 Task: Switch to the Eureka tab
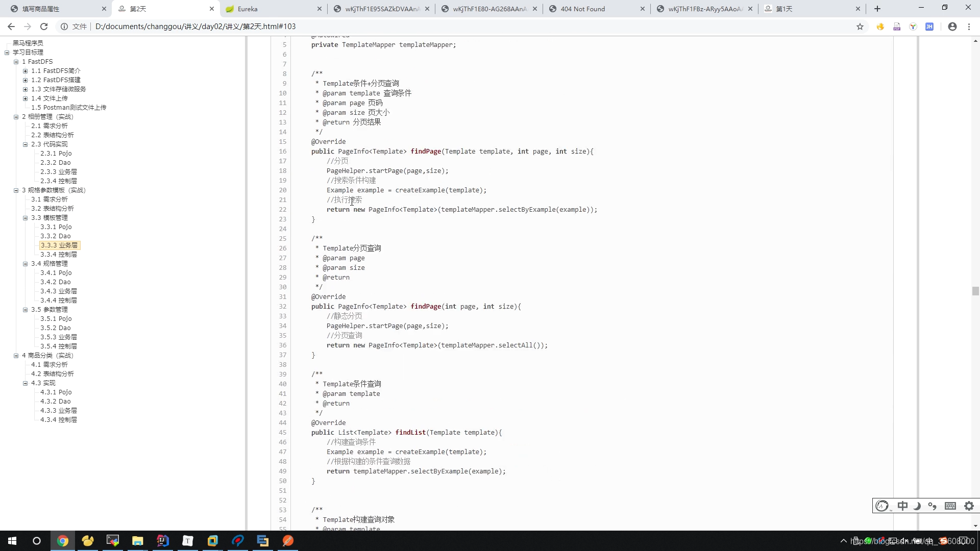click(273, 9)
